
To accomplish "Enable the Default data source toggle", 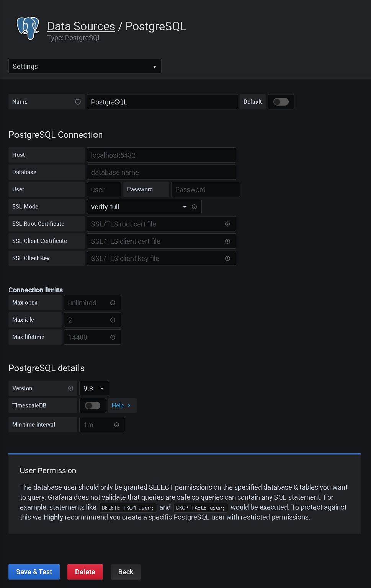I will 281,102.
